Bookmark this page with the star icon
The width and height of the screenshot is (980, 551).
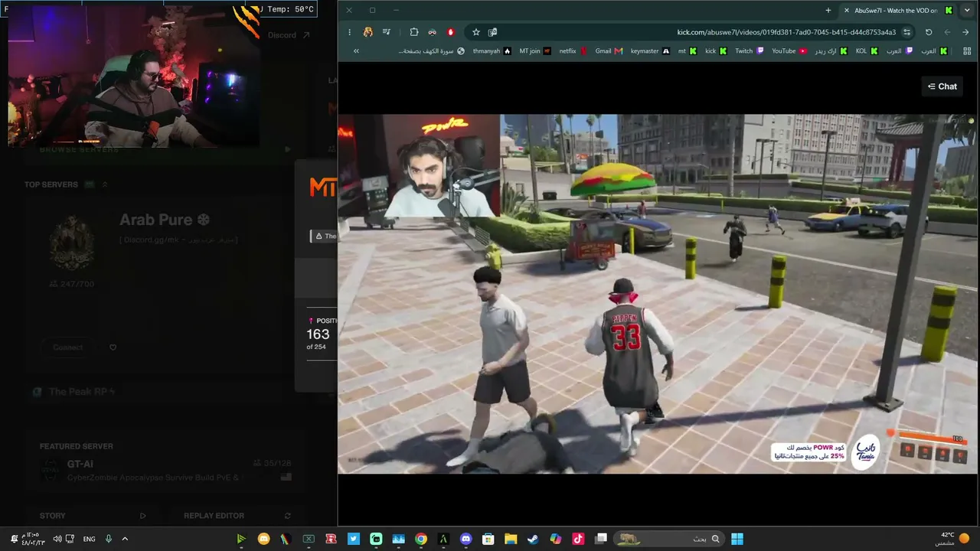click(475, 32)
